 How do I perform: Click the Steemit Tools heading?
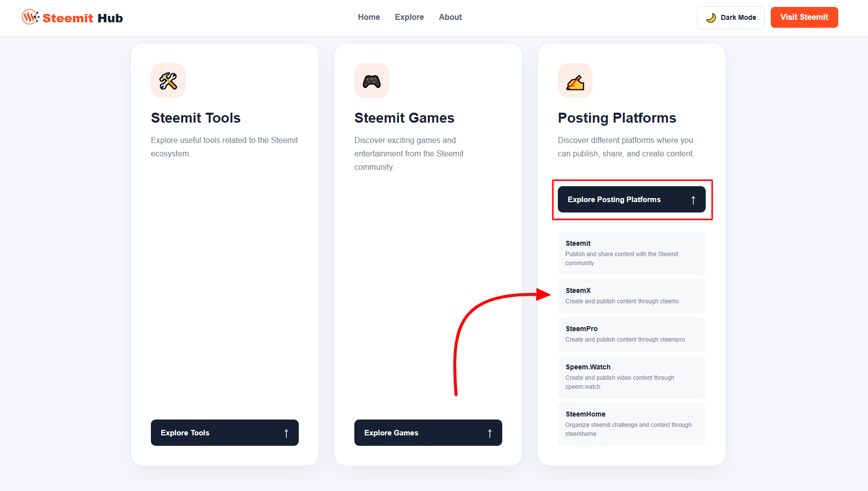coord(196,118)
